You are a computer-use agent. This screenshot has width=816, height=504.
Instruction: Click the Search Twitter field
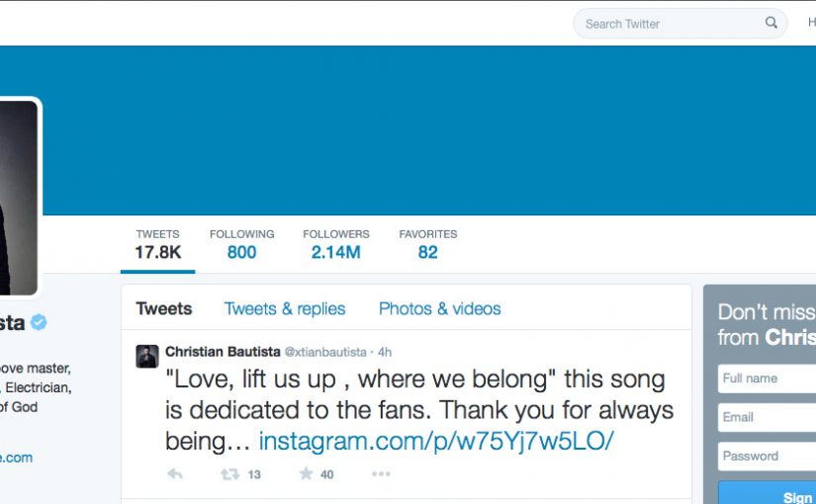(x=668, y=24)
